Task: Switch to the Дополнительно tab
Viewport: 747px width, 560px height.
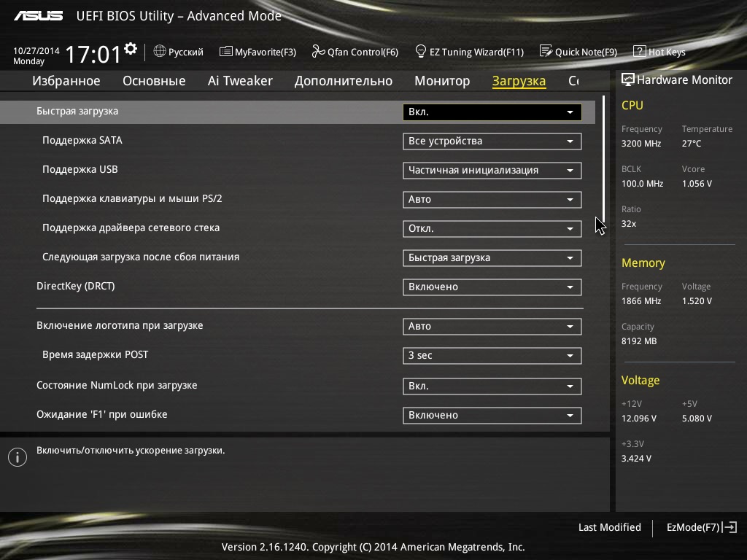Action: click(x=344, y=81)
